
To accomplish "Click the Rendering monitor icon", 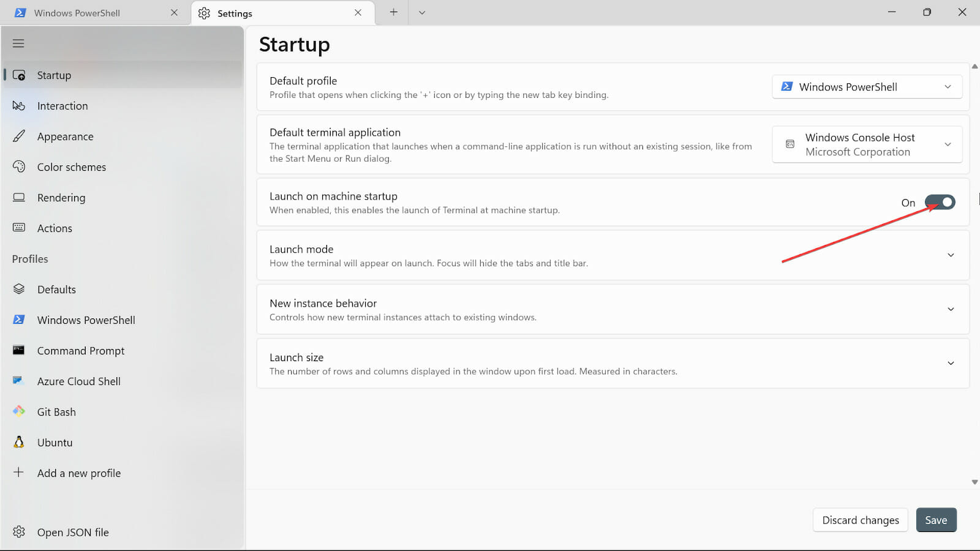I will 19,197.
